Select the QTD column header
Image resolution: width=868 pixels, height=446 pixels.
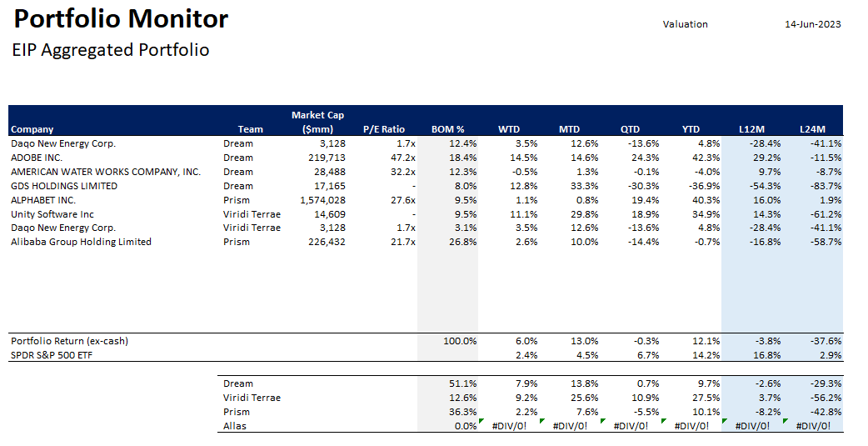click(630, 129)
